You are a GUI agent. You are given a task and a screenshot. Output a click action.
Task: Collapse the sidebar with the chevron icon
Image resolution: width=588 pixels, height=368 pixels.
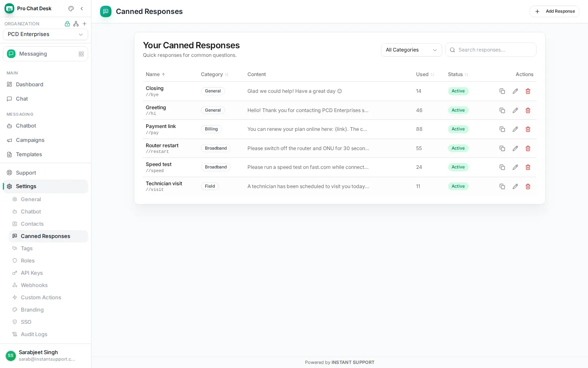point(82,9)
